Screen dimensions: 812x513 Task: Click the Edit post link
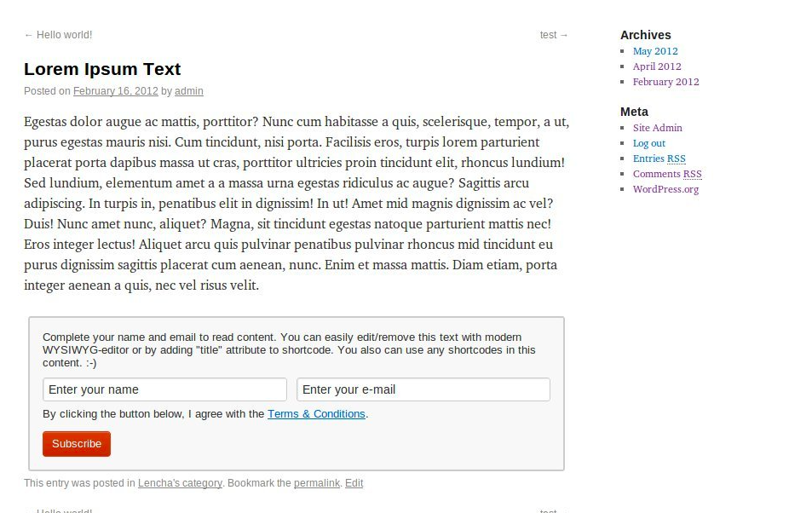(x=354, y=483)
